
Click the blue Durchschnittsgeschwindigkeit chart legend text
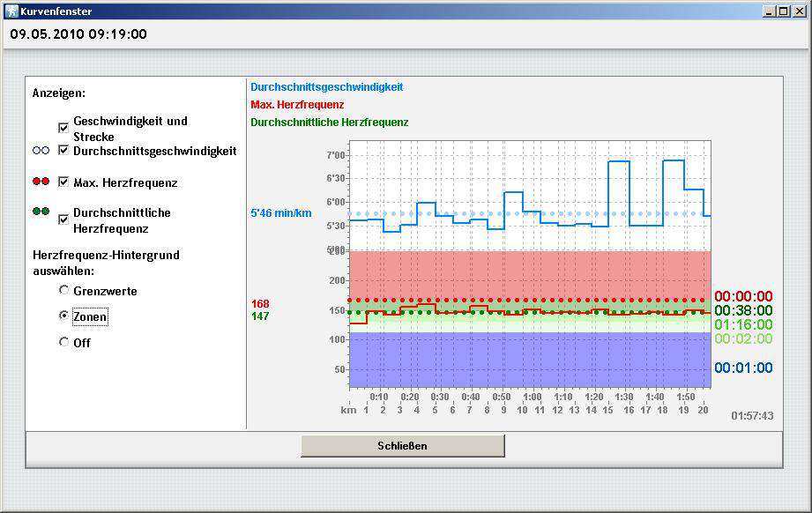point(327,87)
